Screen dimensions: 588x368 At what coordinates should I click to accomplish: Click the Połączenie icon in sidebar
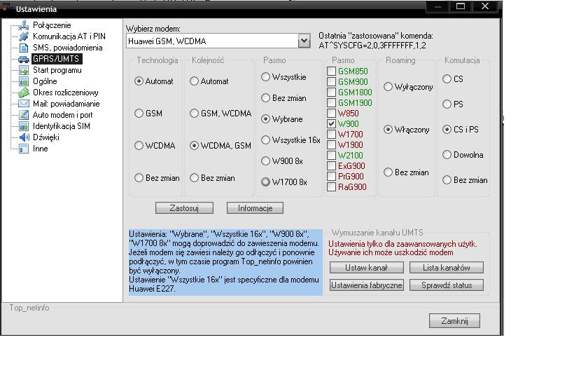coord(24,25)
